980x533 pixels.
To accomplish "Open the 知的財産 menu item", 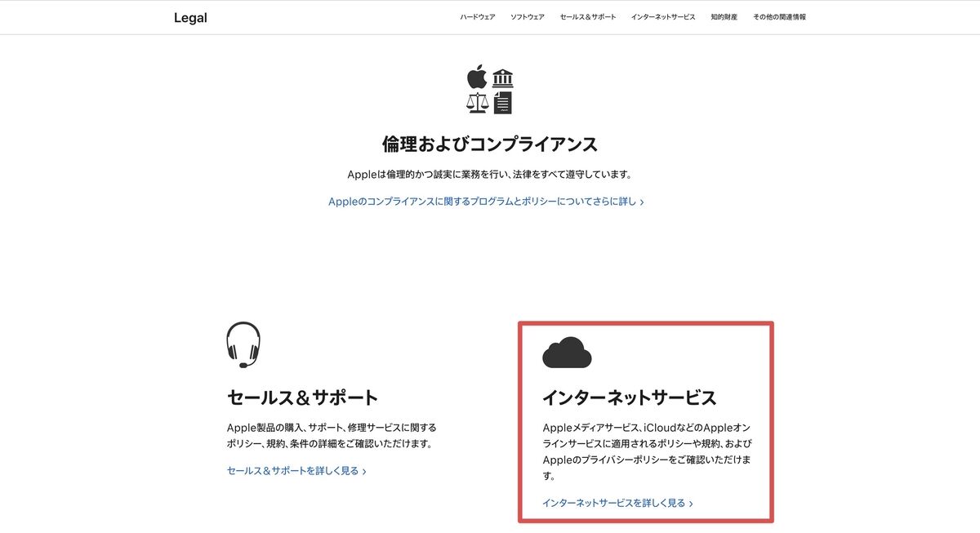I will click(x=724, y=17).
